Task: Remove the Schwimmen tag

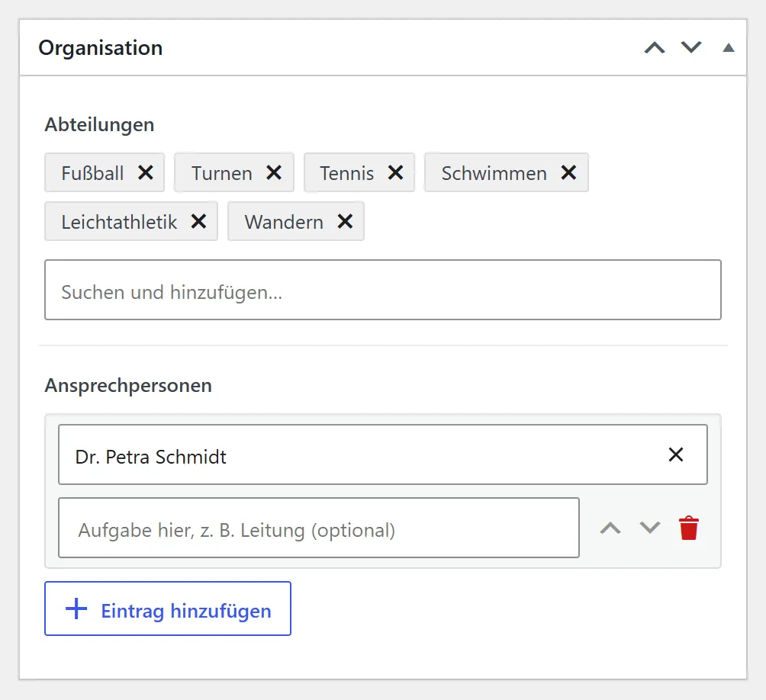Action: 568,172
